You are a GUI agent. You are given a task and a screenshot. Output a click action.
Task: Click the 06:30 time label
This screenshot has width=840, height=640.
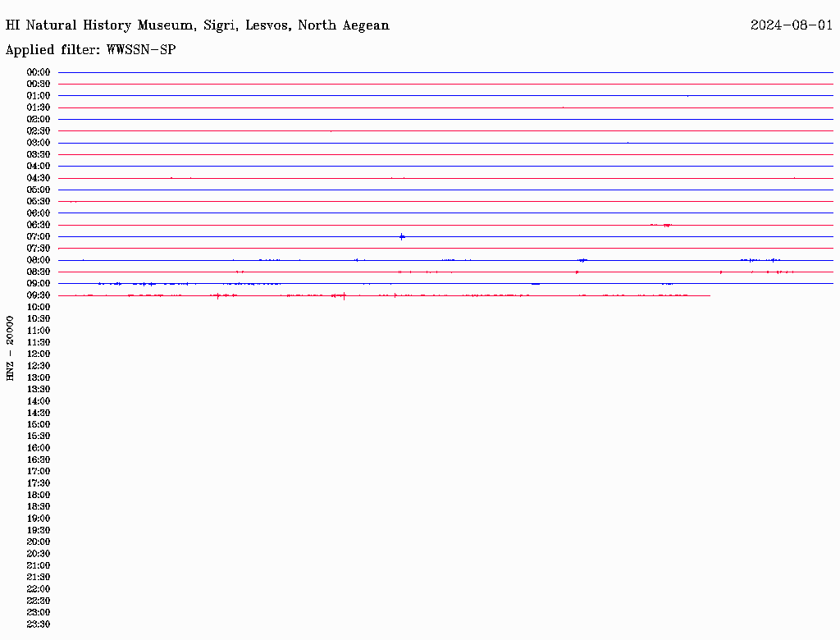click(39, 225)
